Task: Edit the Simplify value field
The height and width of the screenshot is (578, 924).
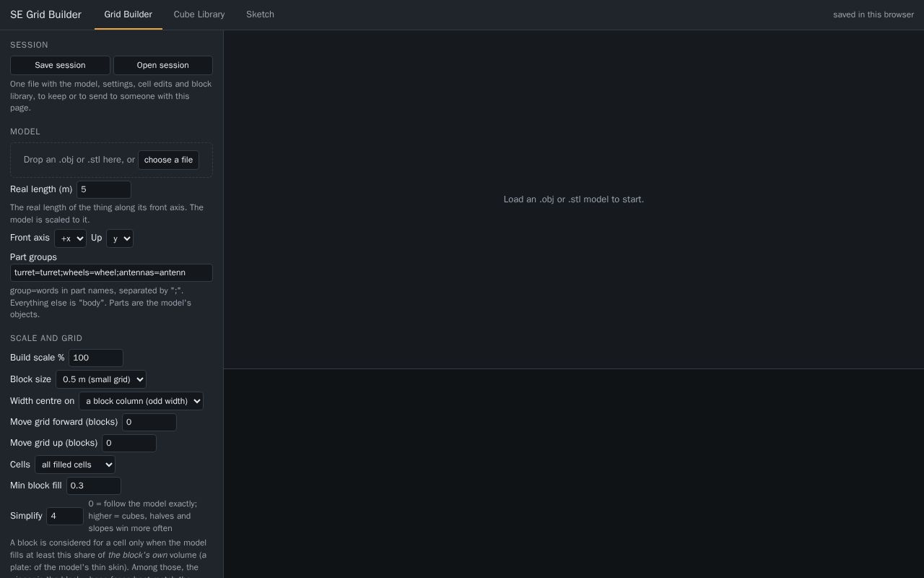Action: [65, 516]
